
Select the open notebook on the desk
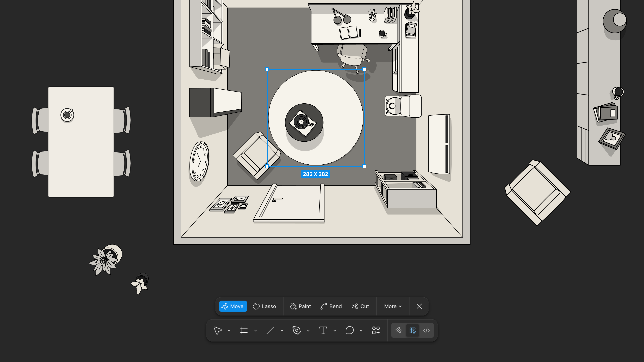pyautogui.click(x=349, y=33)
